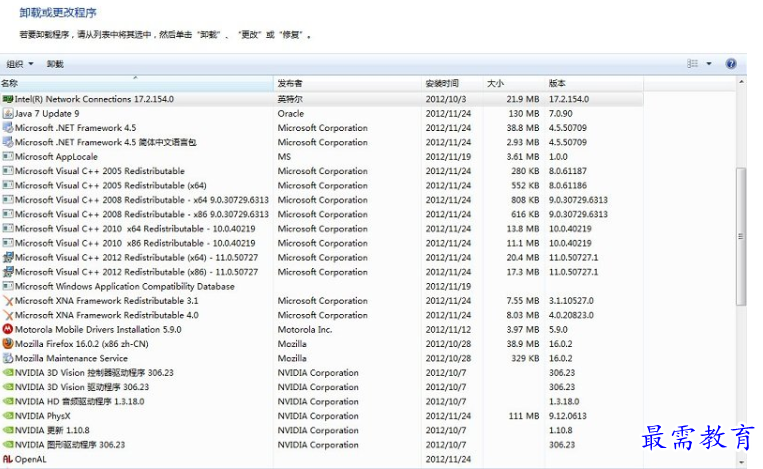Click version value '3.1.10527.0'

point(571,301)
